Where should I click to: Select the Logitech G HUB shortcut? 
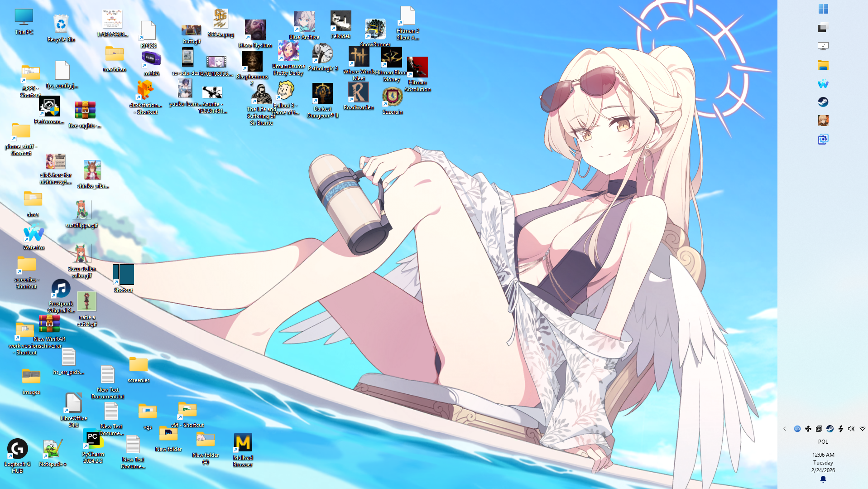point(17,456)
